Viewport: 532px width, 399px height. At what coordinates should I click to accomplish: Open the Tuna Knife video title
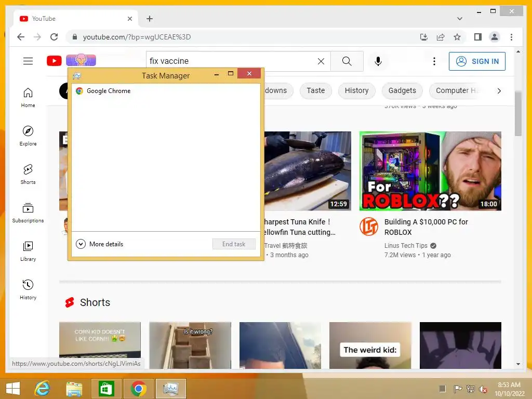tap(300, 227)
